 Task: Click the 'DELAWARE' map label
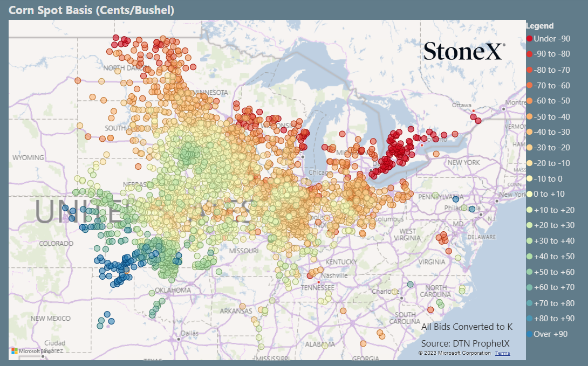tap(482, 237)
